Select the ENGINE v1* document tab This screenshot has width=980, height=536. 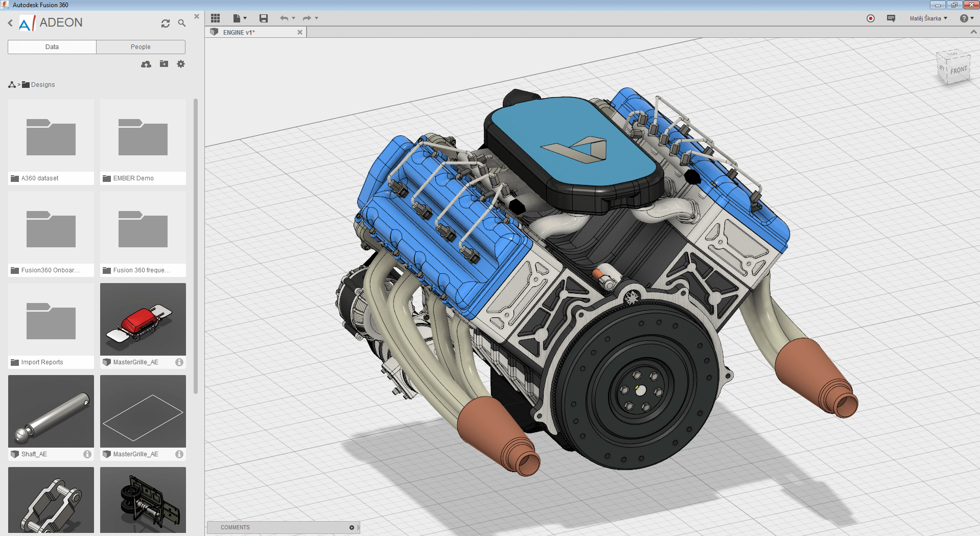click(x=255, y=32)
